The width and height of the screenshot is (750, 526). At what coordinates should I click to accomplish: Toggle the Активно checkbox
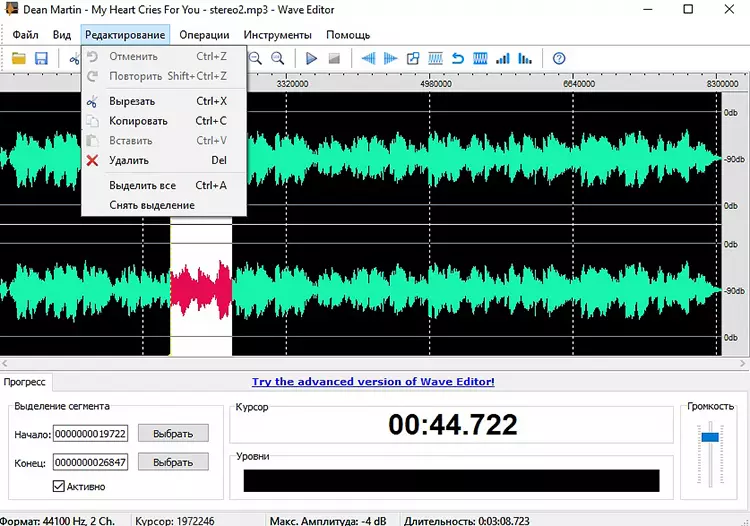tap(58, 486)
